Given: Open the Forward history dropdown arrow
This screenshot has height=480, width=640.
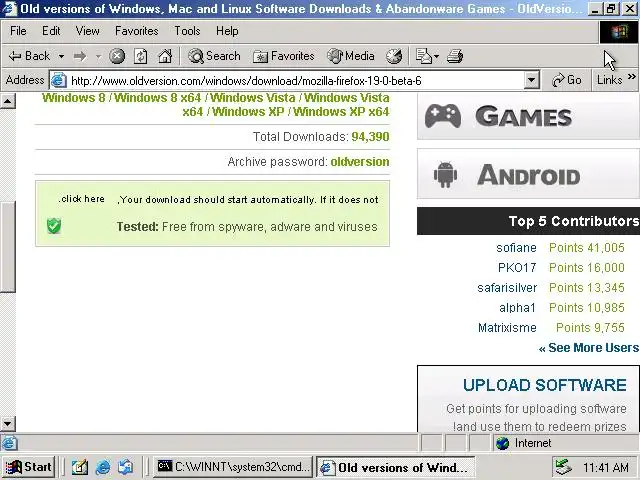Looking at the screenshot, I should click(x=98, y=56).
